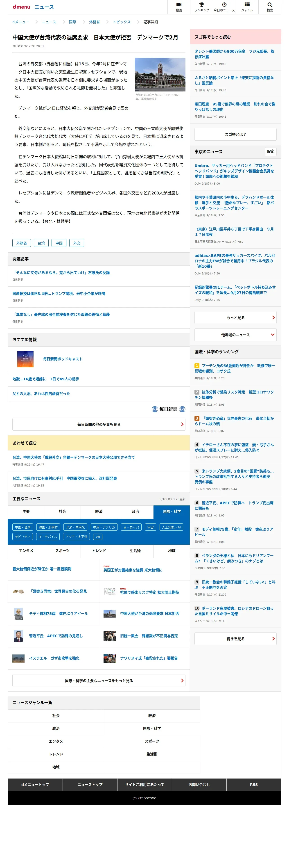The image size is (289, 868).
Task: Select 人工知能・AI subcategory chip
Action: click(x=171, y=527)
